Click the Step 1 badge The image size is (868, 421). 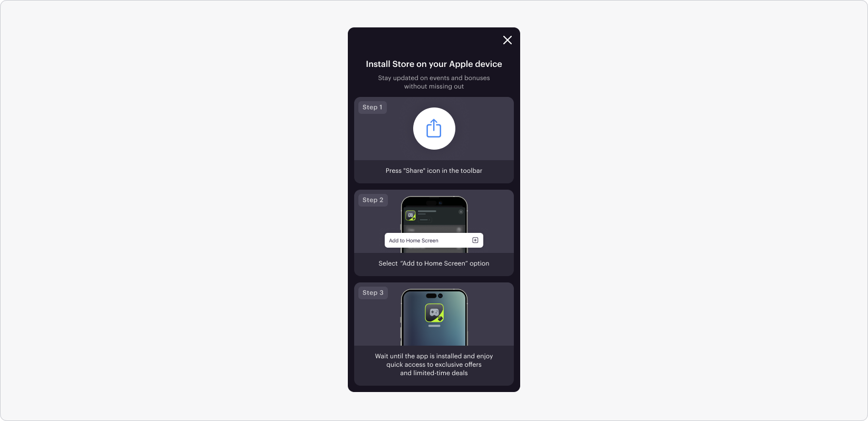373,107
